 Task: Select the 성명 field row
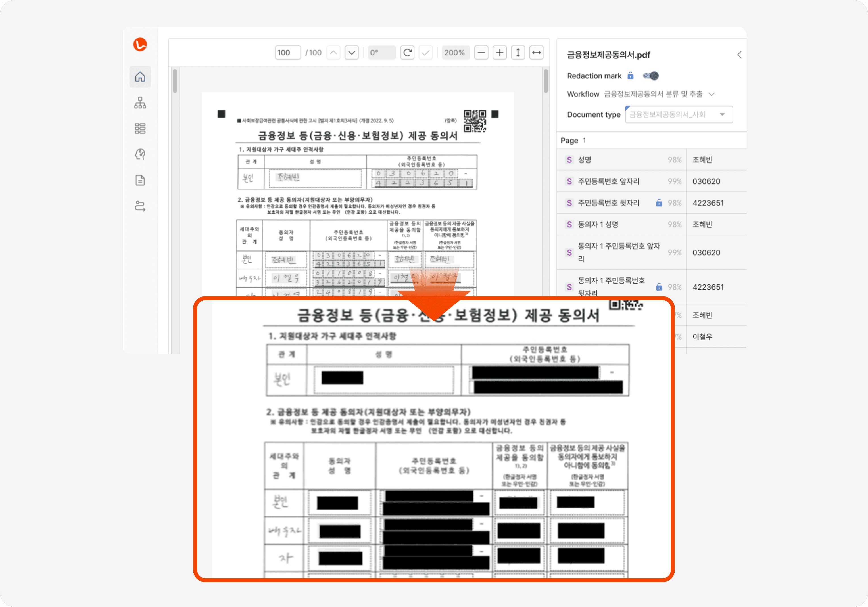click(x=651, y=160)
